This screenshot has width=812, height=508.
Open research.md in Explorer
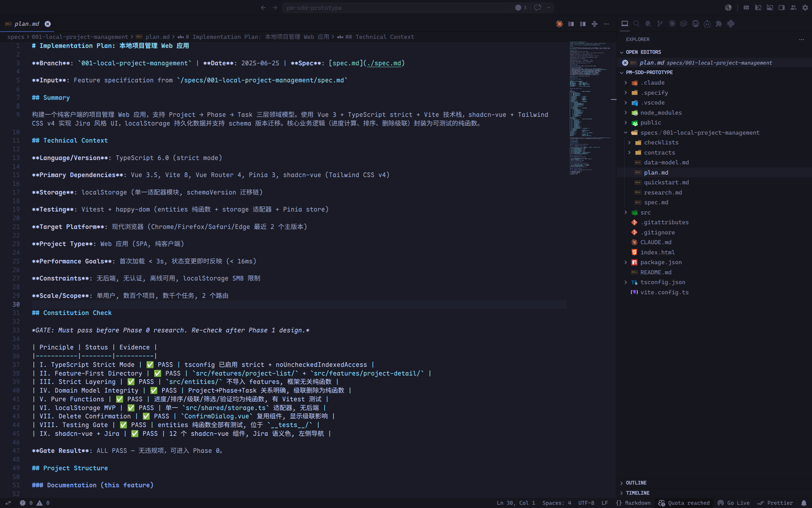point(663,193)
